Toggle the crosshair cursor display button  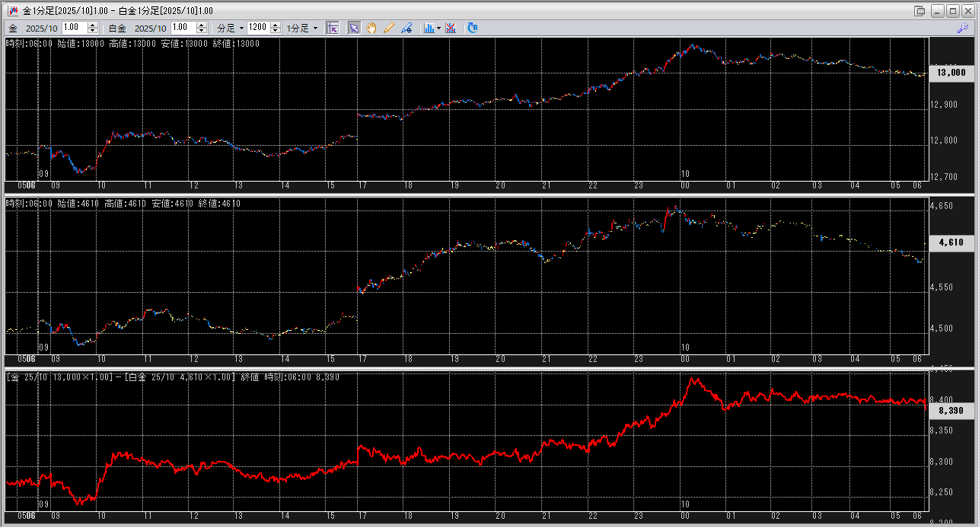tap(332, 28)
